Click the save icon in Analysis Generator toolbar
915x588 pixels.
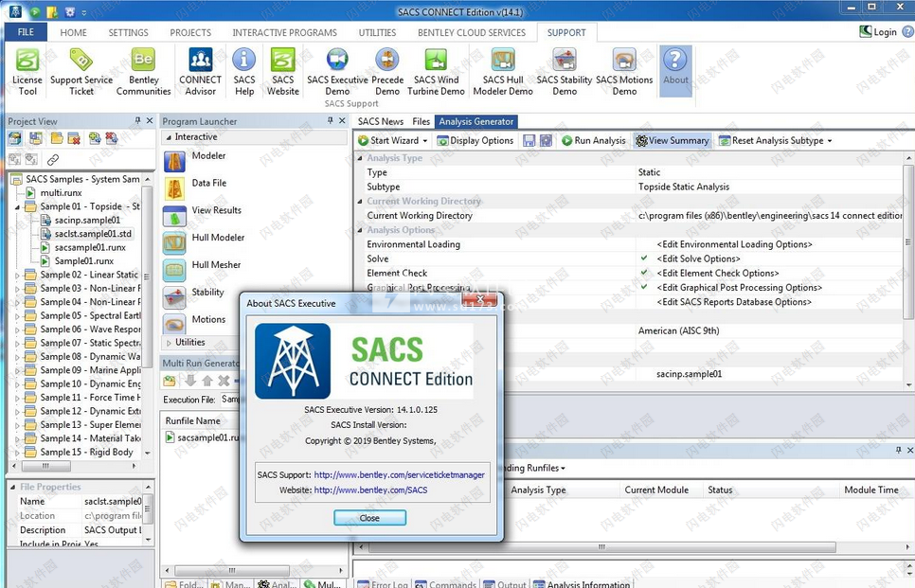click(x=529, y=140)
